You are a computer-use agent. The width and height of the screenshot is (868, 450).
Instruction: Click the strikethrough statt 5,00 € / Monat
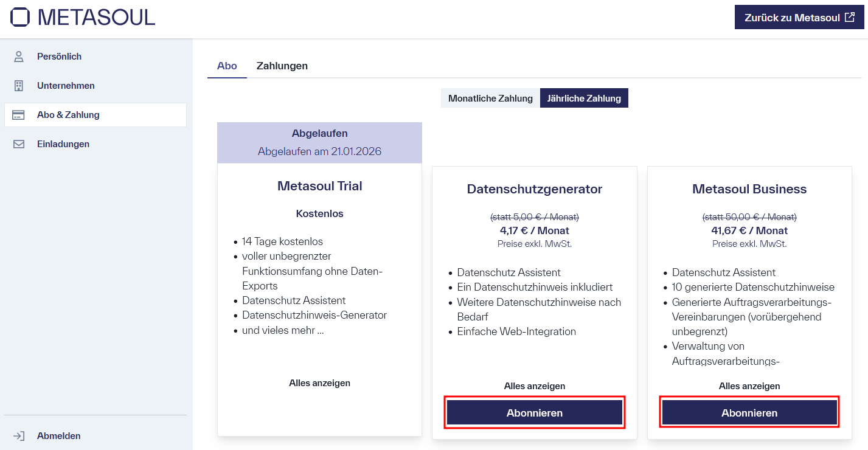535,216
